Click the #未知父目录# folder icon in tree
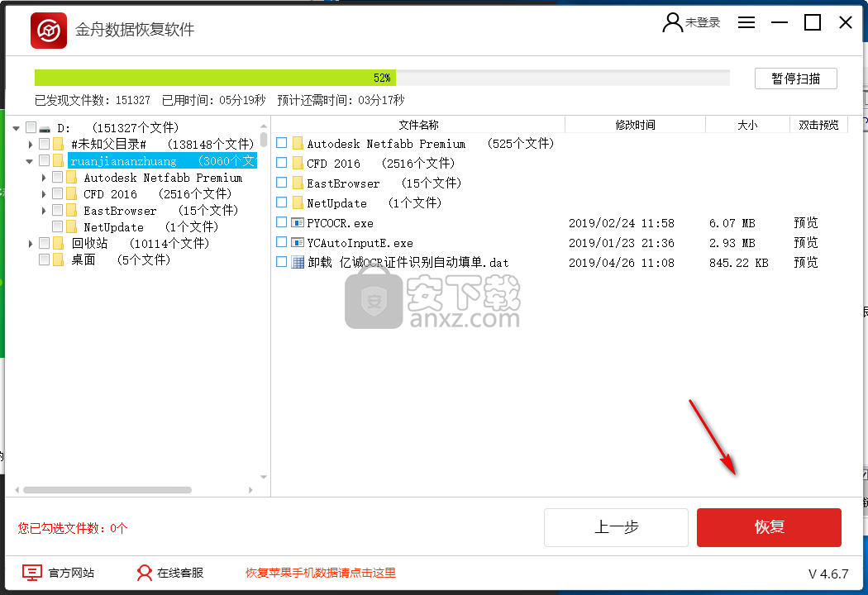This screenshot has width=868, height=595. [x=59, y=145]
